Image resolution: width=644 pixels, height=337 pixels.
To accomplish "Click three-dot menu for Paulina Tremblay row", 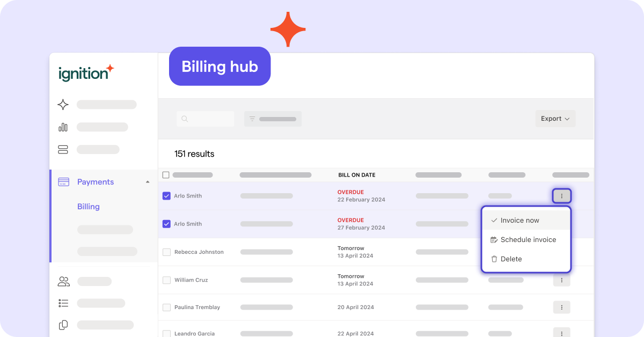I will point(561,307).
